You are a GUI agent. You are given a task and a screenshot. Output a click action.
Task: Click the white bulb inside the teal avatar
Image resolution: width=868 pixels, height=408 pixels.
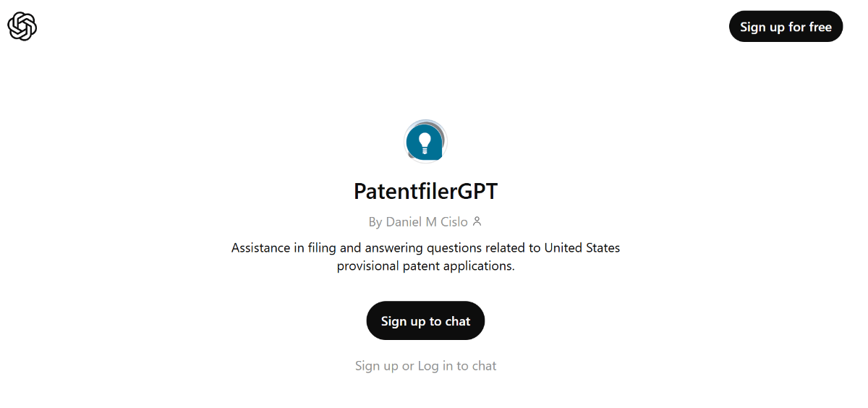coord(425,141)
